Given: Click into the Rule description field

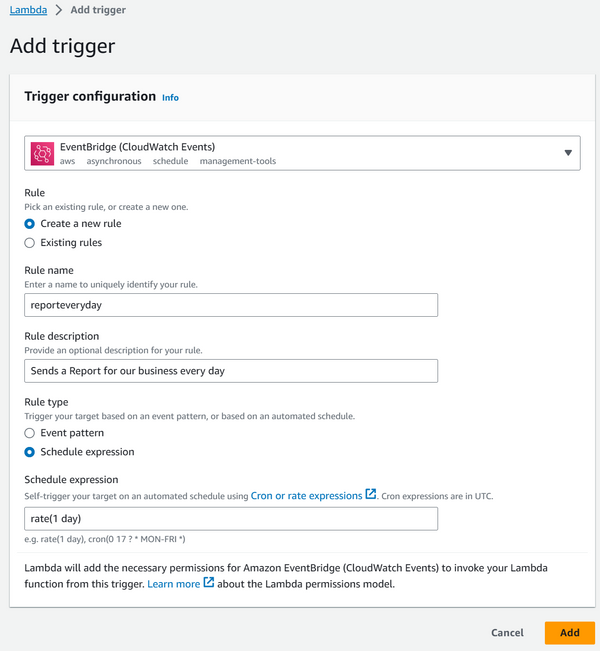Looking at the screenshot, I should [231, 371].
